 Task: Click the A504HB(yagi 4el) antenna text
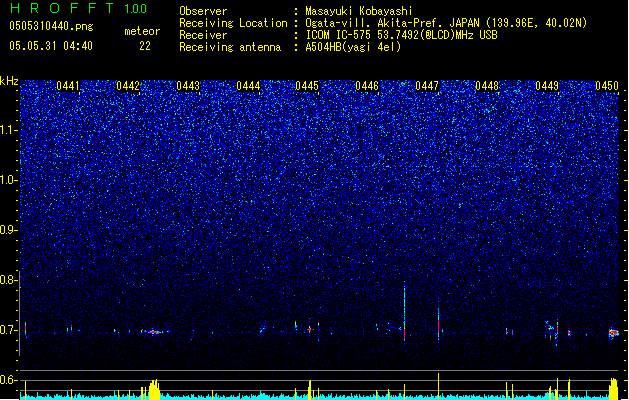click(353, 47)
